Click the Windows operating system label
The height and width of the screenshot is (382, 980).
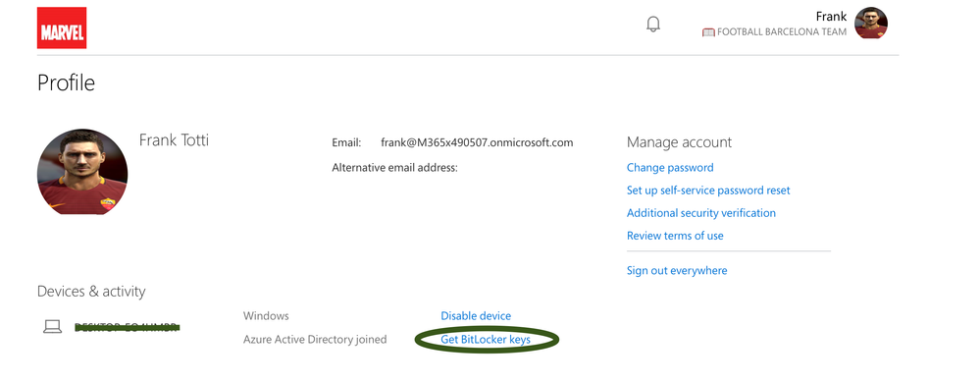(266, 316)
